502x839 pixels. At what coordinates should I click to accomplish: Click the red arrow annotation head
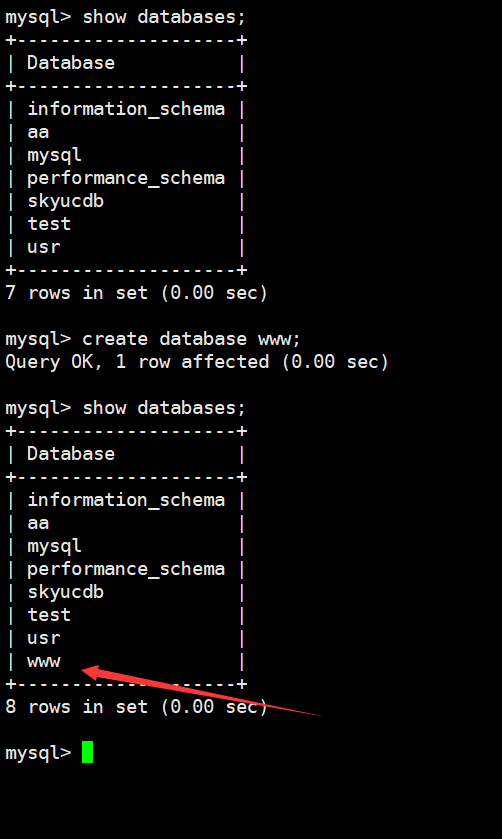pos(90,673)
